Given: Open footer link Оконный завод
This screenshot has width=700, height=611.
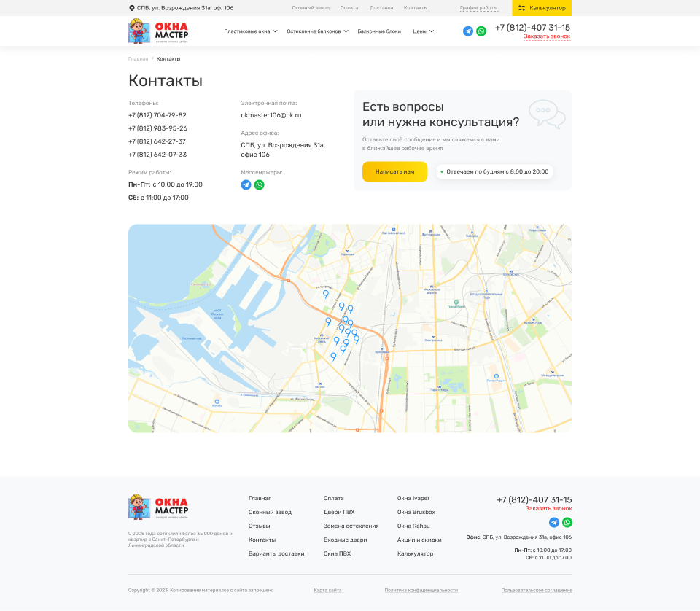Looking at the screenshot, I should (x=270, y=512).
